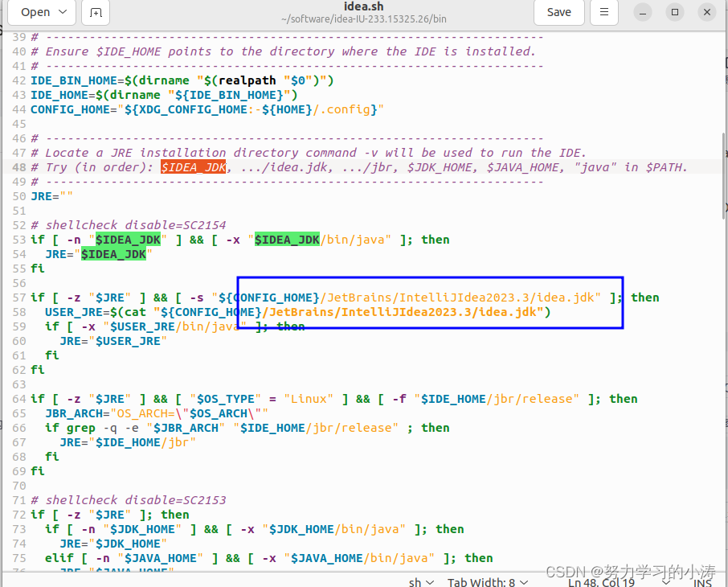Click the menu icon next to Save
The height and width of the screenshot is (587, 728).
[x=603, y=12]
